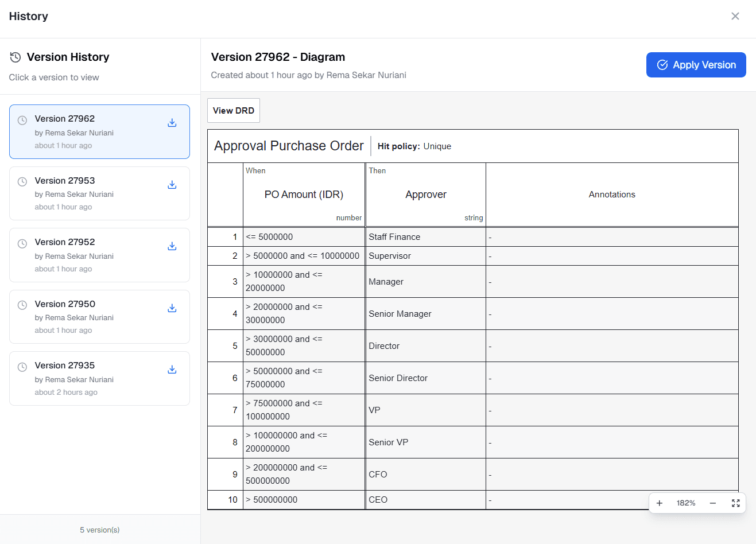Image resolution: width=756 pixels, height=544 pixels.
Task: Select the Version 27953 entry
Action: click(92, 193)
